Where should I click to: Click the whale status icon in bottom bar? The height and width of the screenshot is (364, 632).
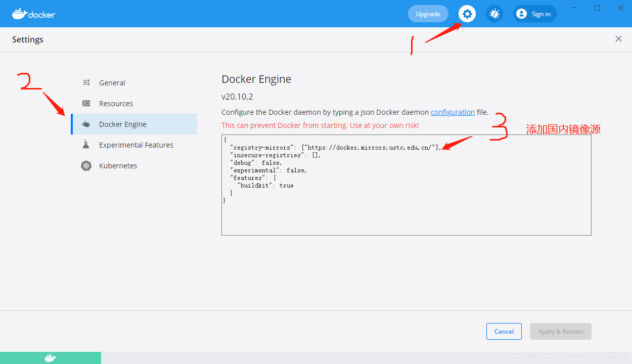click(x=51, y=358)
